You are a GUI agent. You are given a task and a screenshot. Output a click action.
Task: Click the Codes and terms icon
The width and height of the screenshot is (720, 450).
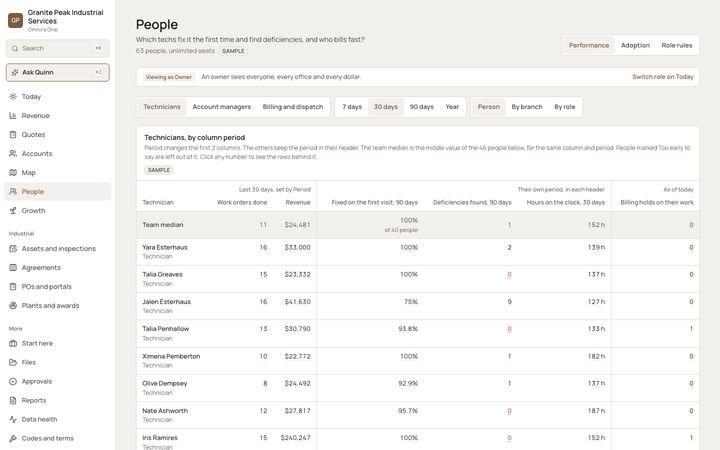tap(13, 439)
